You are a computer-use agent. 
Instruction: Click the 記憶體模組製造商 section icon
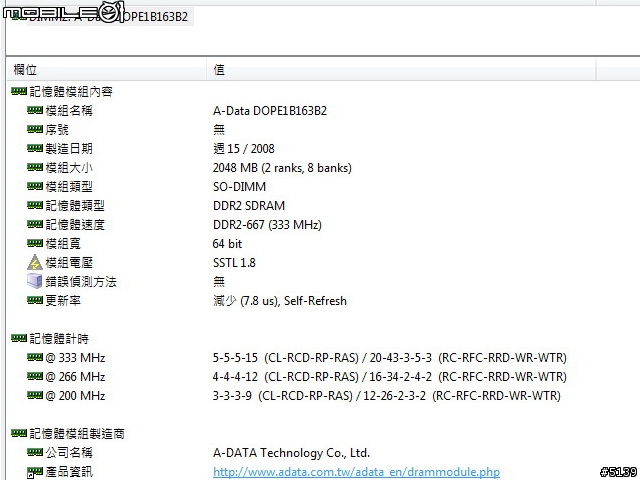point(19,433)
